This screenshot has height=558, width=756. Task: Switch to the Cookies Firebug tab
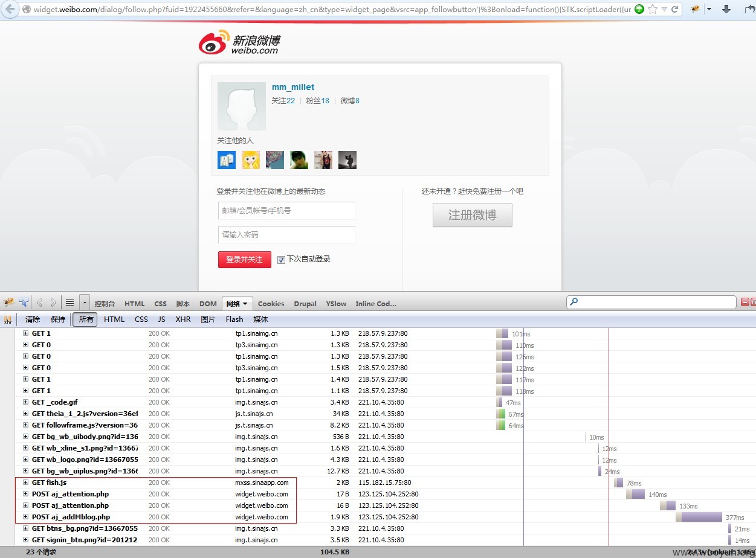coord(271,304)
